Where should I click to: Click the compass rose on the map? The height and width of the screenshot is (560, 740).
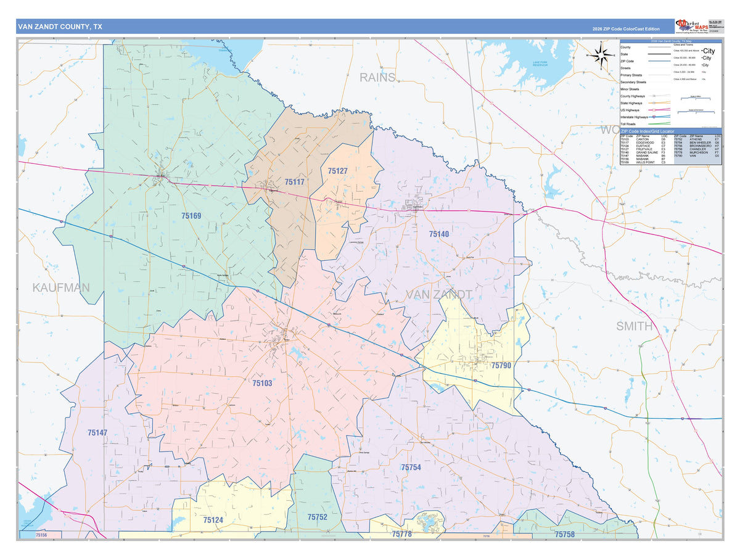coord(599,56)
